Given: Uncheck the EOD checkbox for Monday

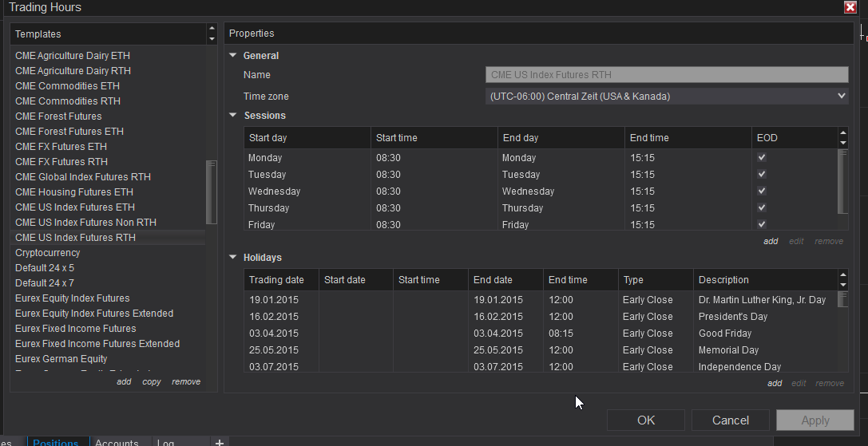Looking at the screenshot, I should [x=762, y=158].
